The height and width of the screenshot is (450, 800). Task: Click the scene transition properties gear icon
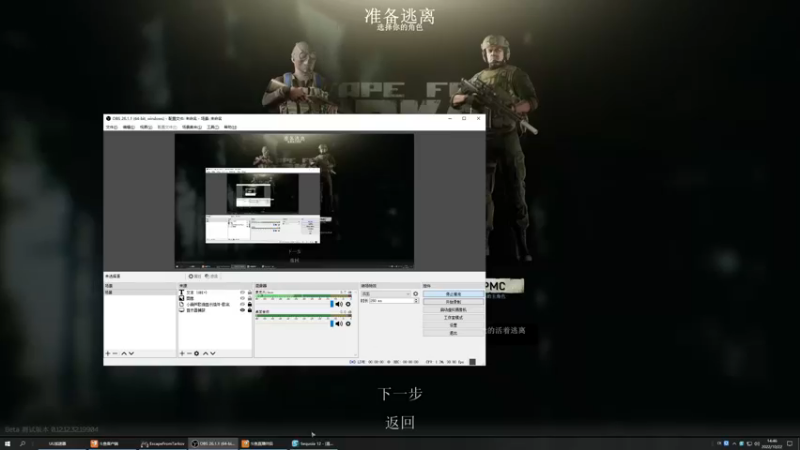pyautogui.click(x=415, y=294)
